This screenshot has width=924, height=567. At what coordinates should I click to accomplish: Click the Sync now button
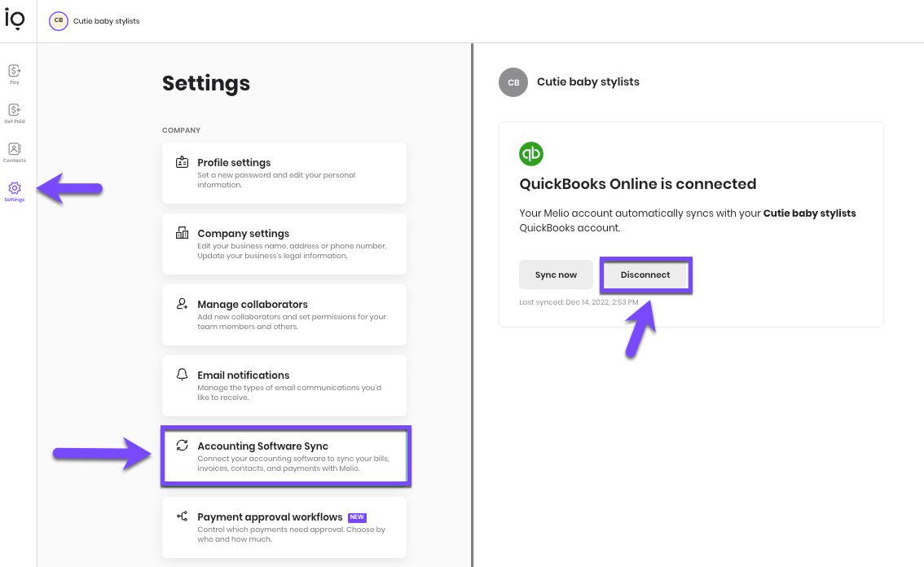(x=556, y=275)
